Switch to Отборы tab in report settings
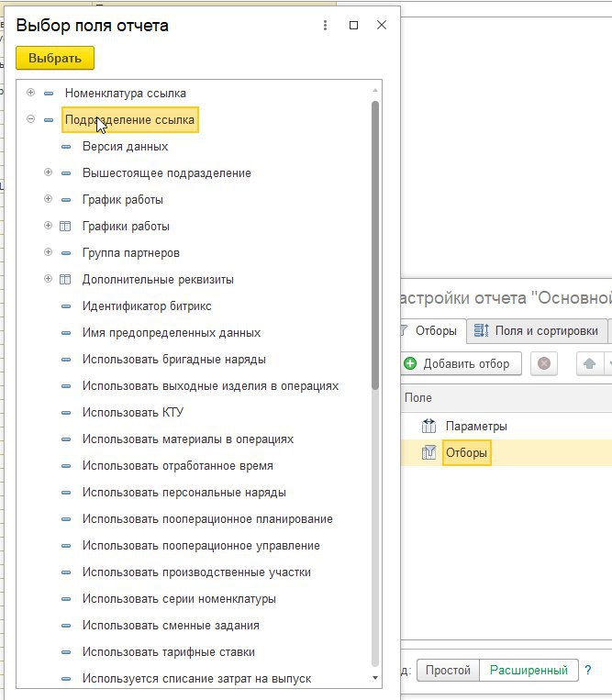612x700 pixels. click(433, 331)
